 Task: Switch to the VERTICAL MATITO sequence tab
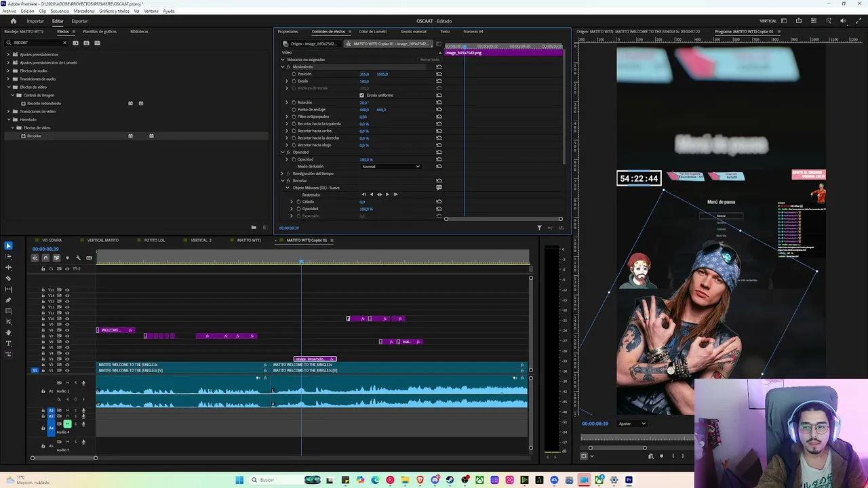103,240
